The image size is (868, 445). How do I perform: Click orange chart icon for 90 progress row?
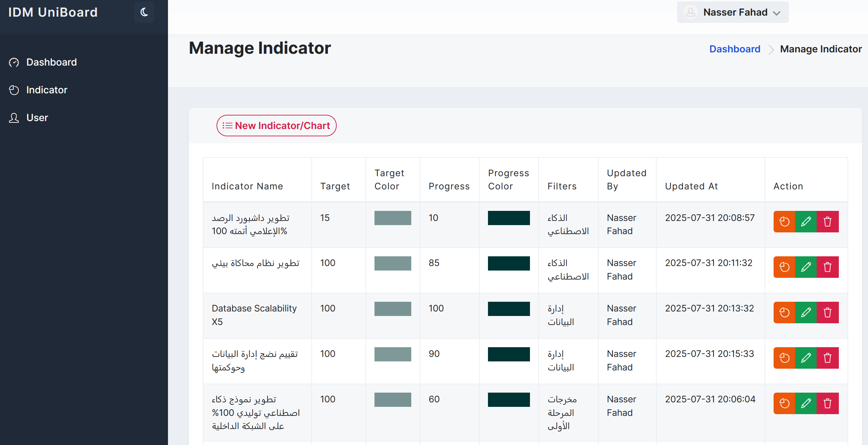[784, 358]
